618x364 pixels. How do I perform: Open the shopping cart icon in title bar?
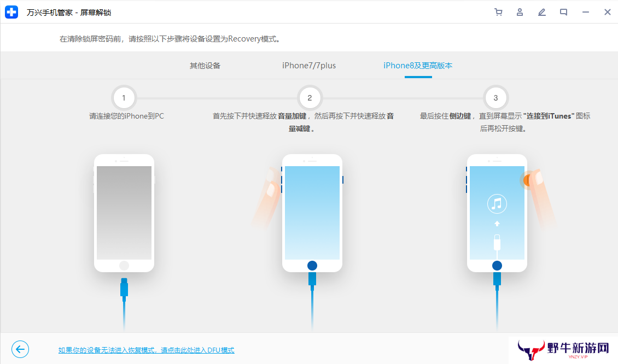pos(498,12)
